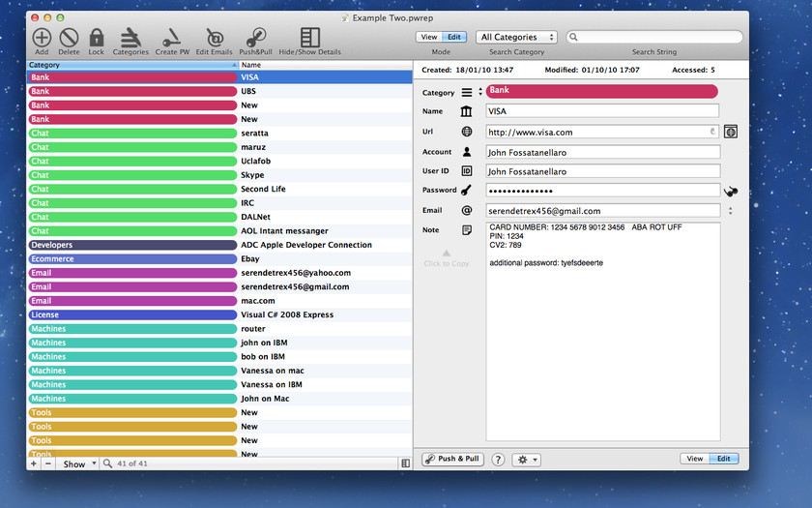
Task: Click the magnifier icon in list footer
Action: click(x=107, y=463)
